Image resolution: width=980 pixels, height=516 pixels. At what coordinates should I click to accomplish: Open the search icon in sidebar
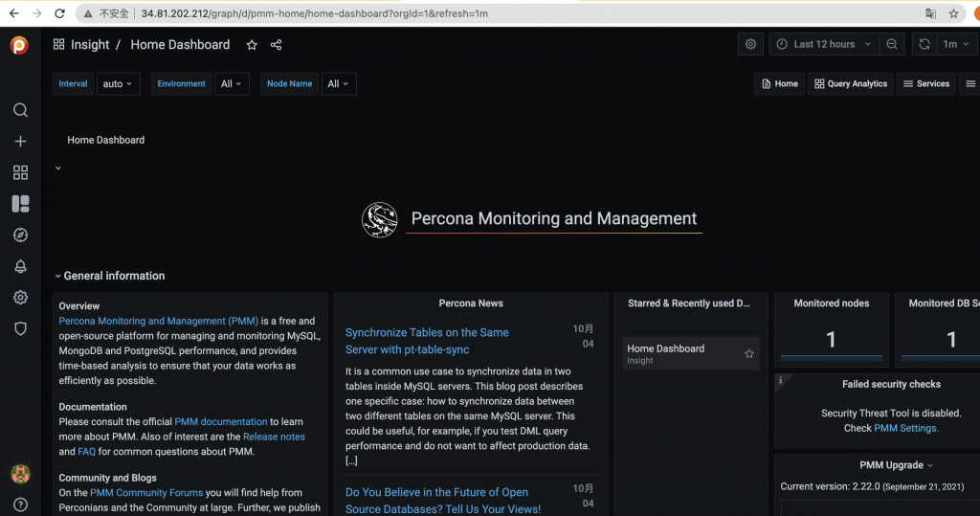point(21,110)
